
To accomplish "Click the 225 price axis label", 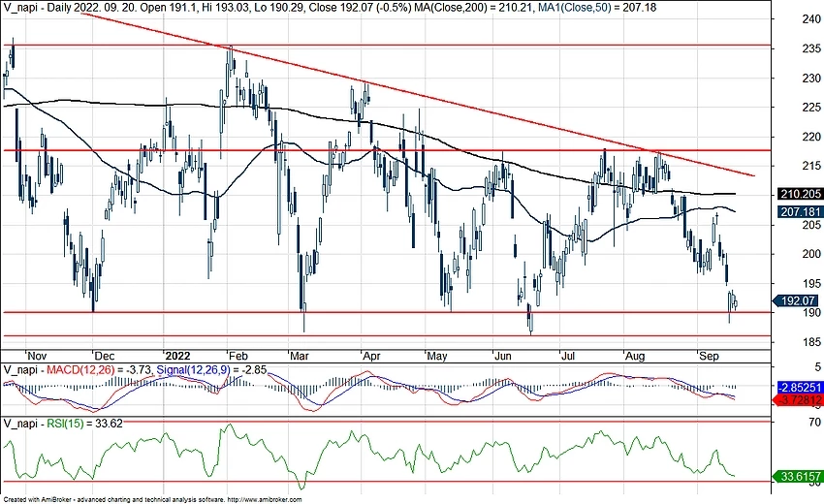I will pyautogui.click(x=811, y=108).
